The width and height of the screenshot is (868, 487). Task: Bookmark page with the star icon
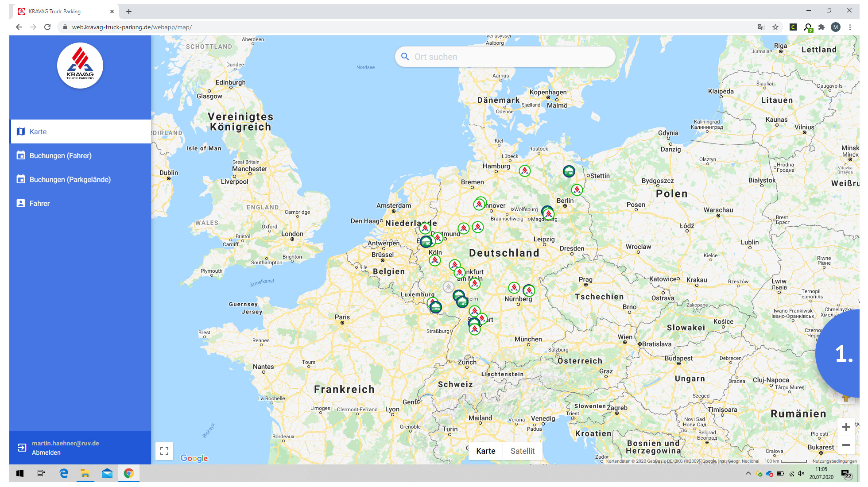(x=775, y=27)
